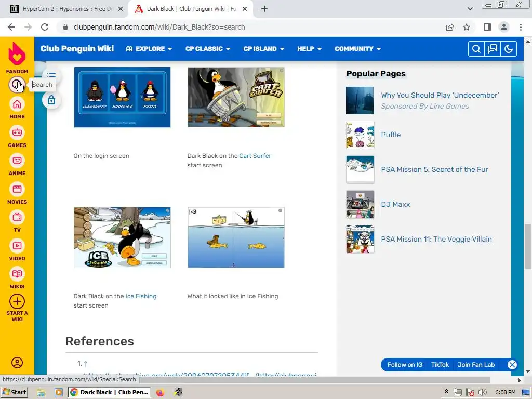
Task: Click the TikTok button
Action: pos(440,365)
